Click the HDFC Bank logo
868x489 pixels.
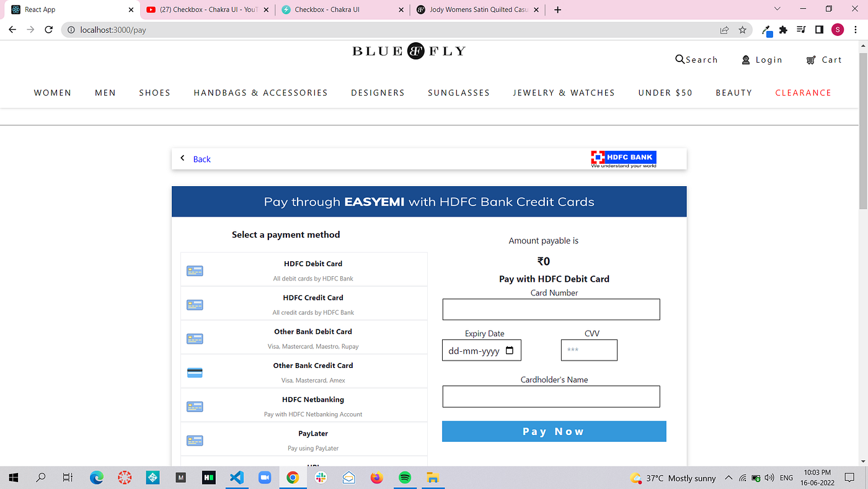(x=624, y=159)
